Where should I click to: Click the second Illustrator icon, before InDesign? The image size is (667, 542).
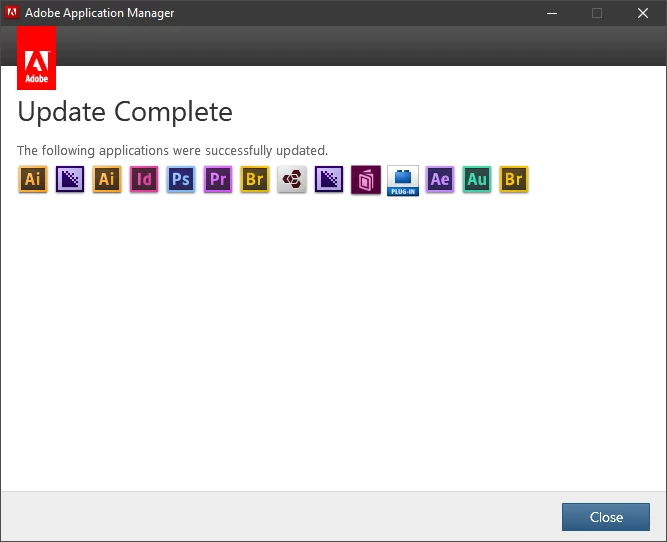click(x=107, y=179)
